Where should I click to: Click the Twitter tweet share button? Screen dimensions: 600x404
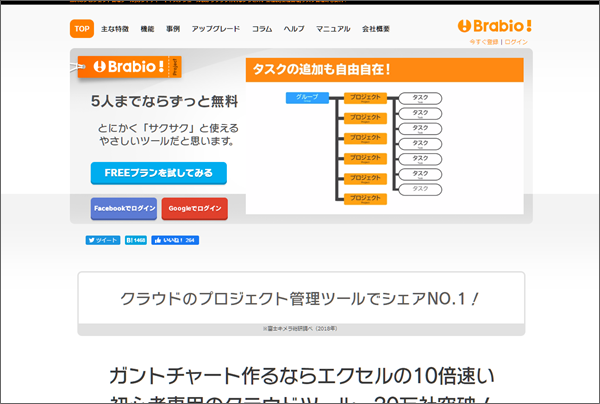click(x=102, y=240)
